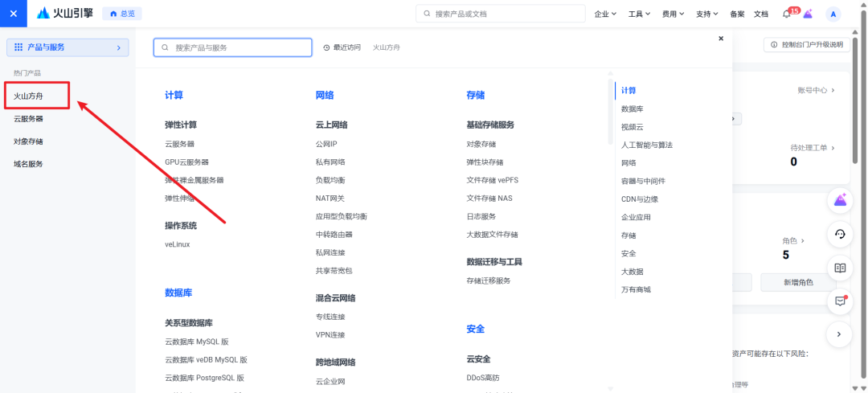Open recently visited 火山方舟 link
Screen dimensions: 868x393
click(x=387, y=47)
